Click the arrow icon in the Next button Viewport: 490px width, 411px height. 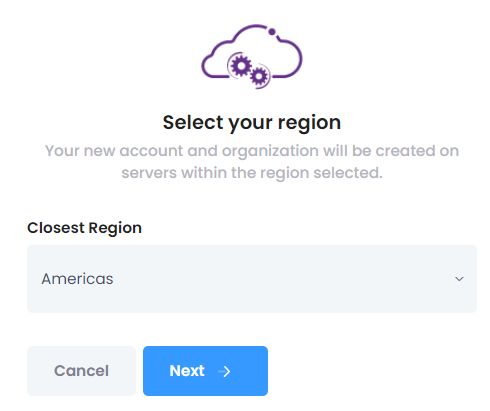(x=224, y=371)
